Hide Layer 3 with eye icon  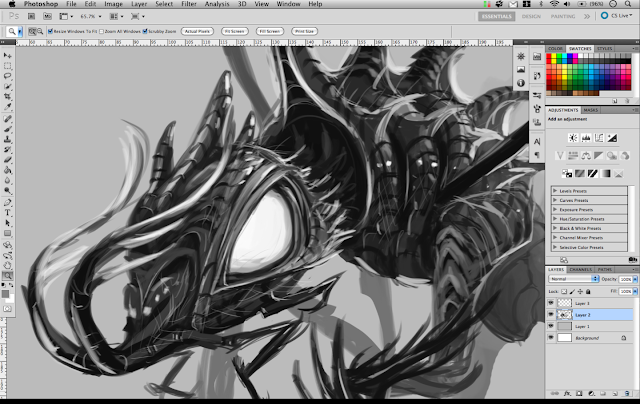coord(551,303)
